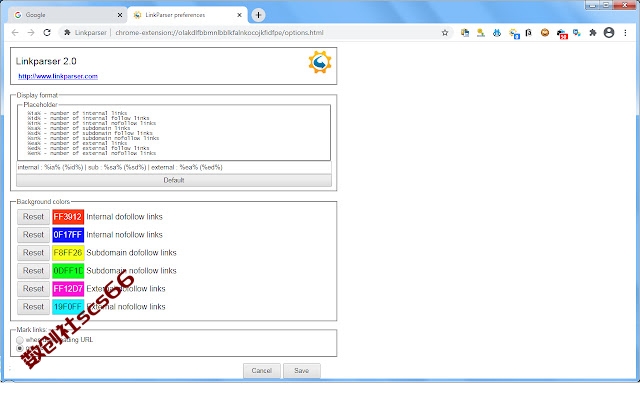The width and height of the screenshot is (640, 400).
Task: Open the www.linkparser.com link
Action: coord(58,76)
